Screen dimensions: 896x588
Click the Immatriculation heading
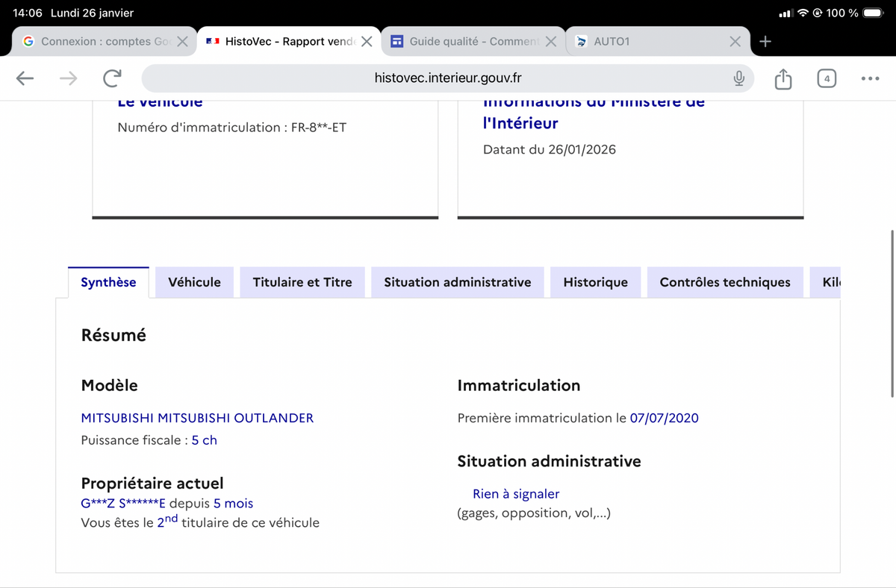(x=519, y=386)
